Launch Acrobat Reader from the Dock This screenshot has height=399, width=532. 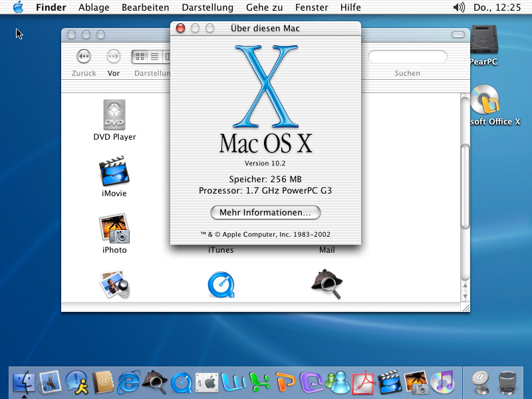(364, 383)
